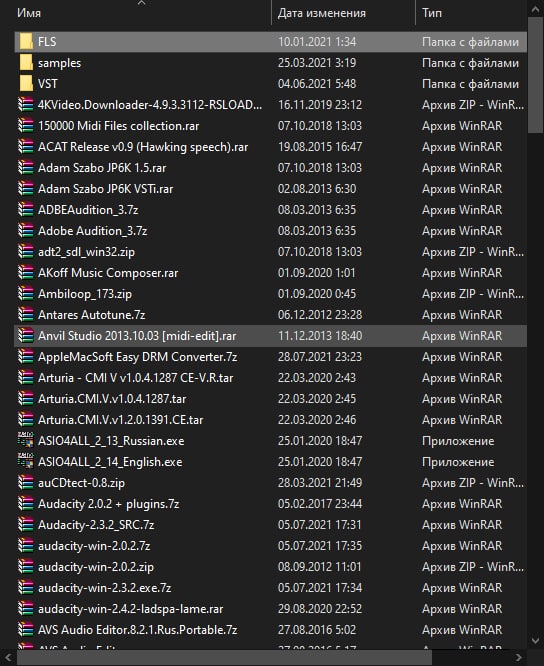Screen dimensions: 544x666
Task: Click the WinRAR icon for 150000 Midi Files collection.rar
Action: (x=25, y=126)
